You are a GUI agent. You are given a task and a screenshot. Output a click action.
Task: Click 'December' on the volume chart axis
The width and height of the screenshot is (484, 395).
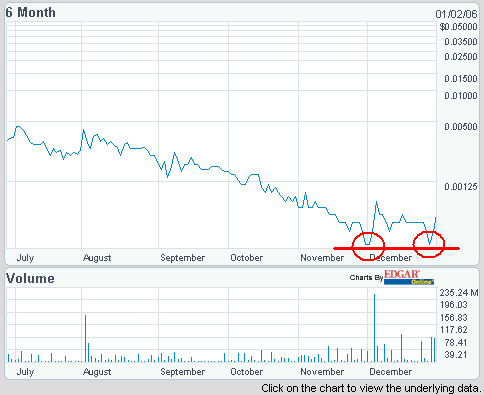click(x=391, y=372)
